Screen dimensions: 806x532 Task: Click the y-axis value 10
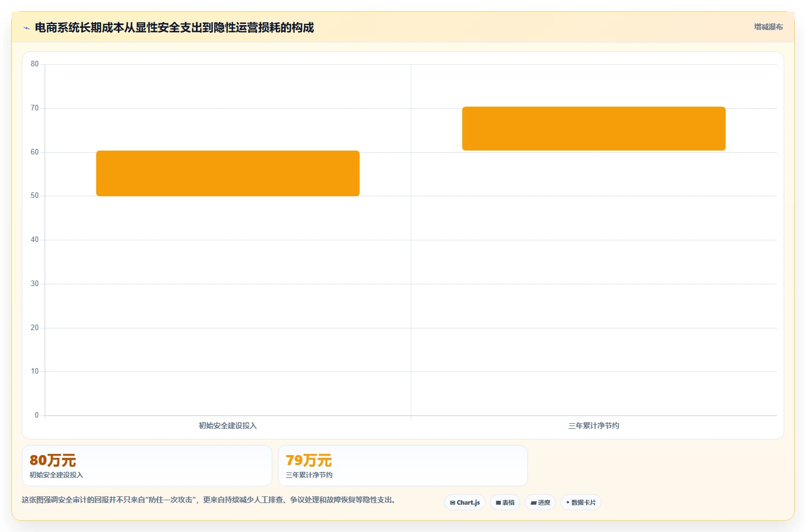click(35, 371)
